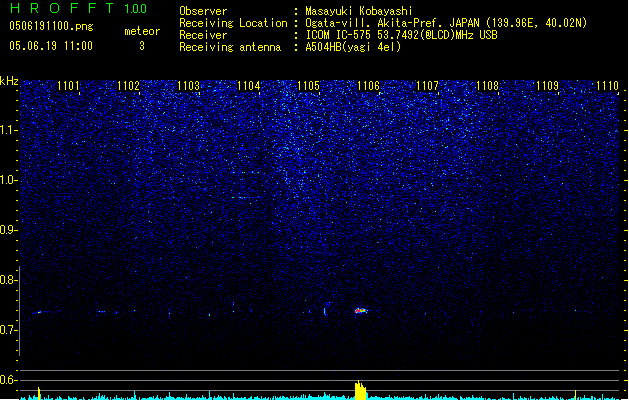The height and width of the screenshot is (400, 629).
Task: Click the large yellow intensity peak in bottom graph
Action: [x=361, y=390]
